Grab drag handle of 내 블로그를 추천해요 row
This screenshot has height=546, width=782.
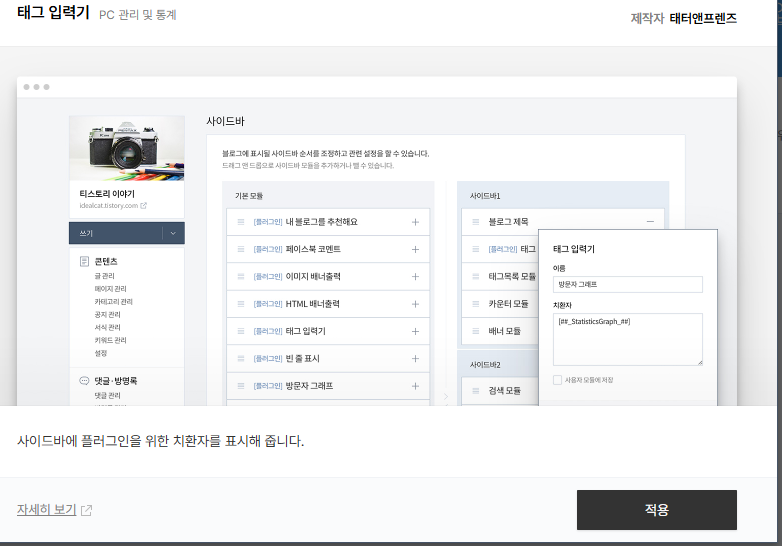[x=241, y=222]
